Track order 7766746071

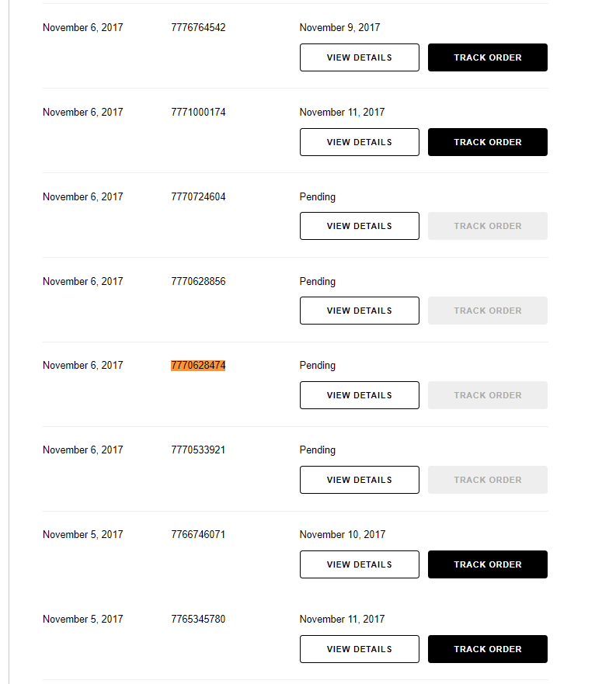(487, 564)
